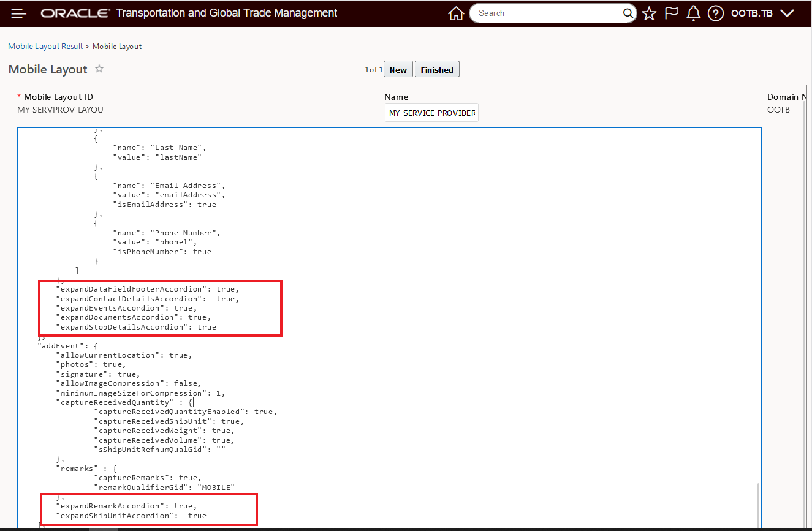Click the line "value": "lastName"
This screenshot has height=531, width=812.
(157, 157)
